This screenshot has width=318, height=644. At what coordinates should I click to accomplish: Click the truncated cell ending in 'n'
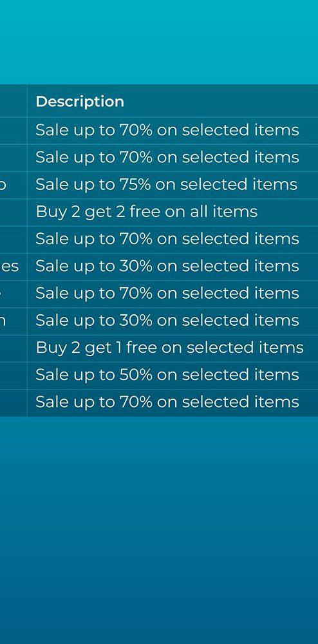14,321
